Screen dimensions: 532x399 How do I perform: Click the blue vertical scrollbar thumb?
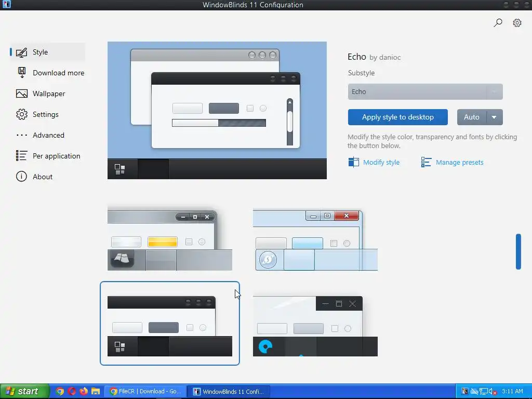[518, 251]
